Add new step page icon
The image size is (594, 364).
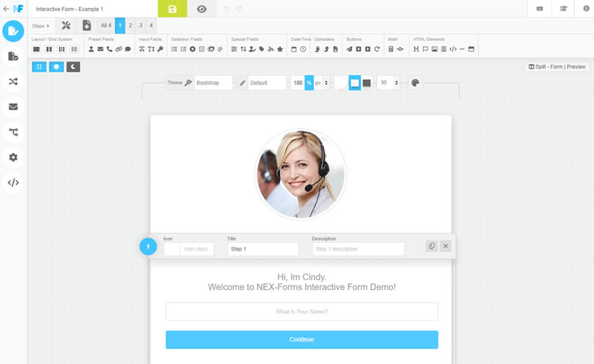87,26
